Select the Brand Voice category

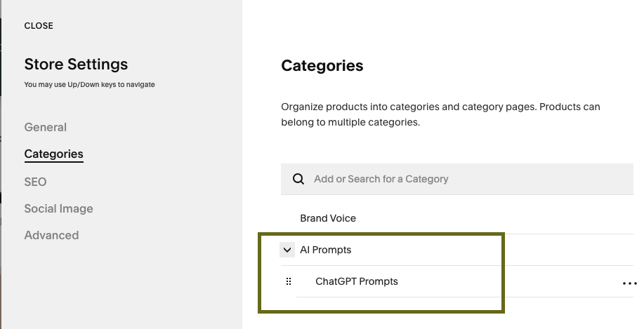click(x=328, y=218)
